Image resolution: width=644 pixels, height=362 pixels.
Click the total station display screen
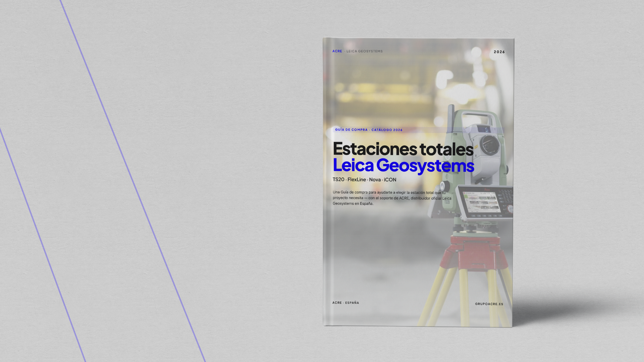[x=482, y=202]
